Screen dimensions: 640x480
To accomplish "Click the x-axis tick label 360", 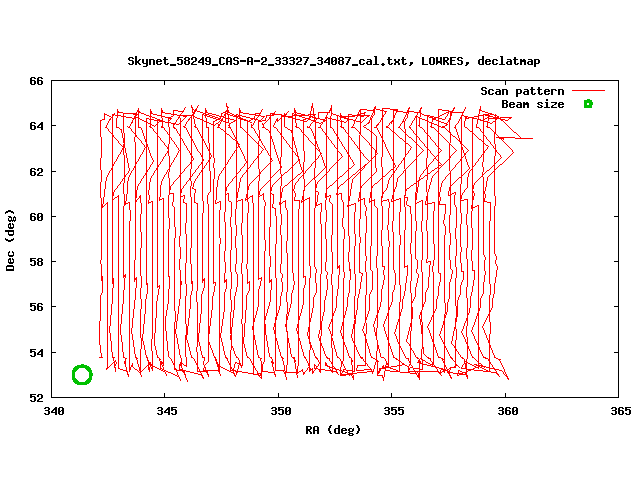I will pyautogui.click(x=507, y=411).
